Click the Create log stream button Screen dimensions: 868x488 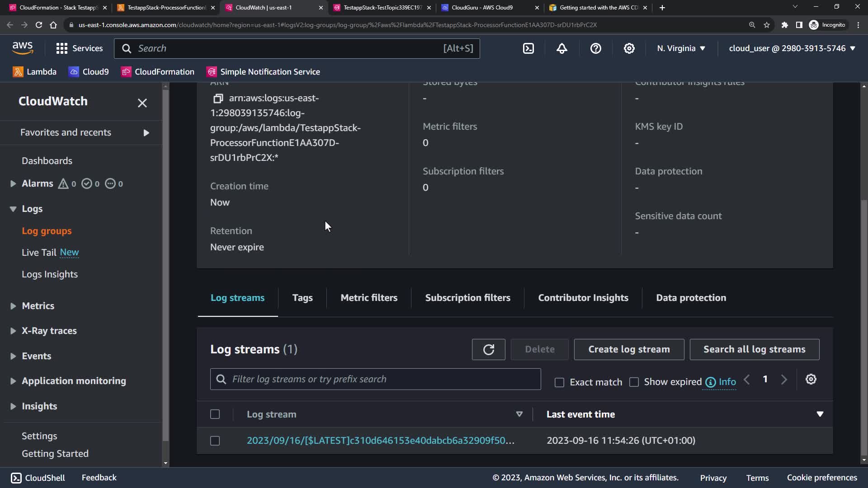[629, 349]
